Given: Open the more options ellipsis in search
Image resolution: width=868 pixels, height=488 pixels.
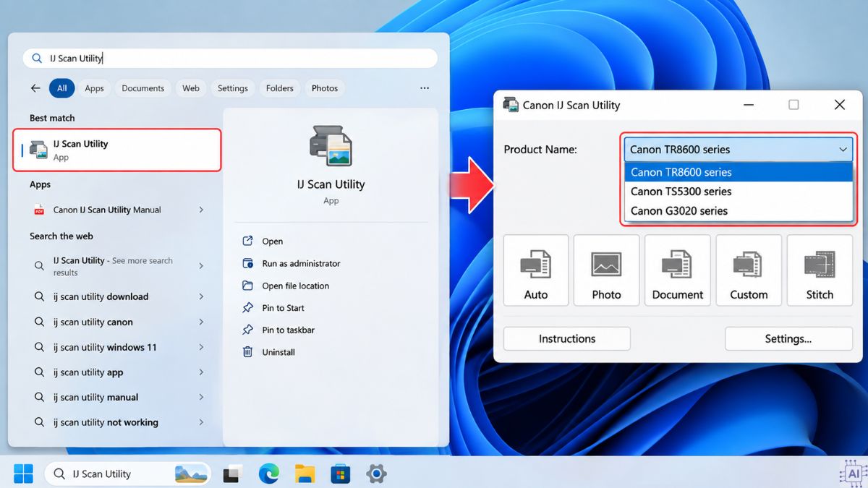Looking at the screenshot, I should tap(425, 88).
